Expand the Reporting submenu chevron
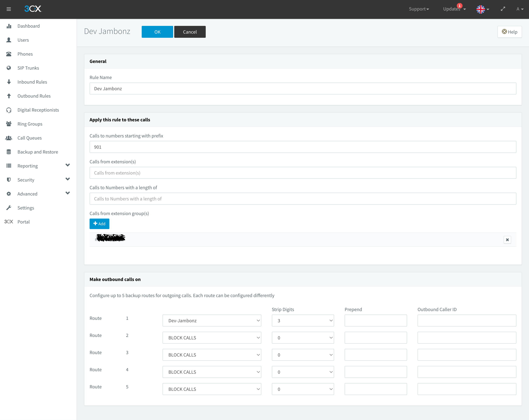529x420 pixels. (x=68, y=165)
